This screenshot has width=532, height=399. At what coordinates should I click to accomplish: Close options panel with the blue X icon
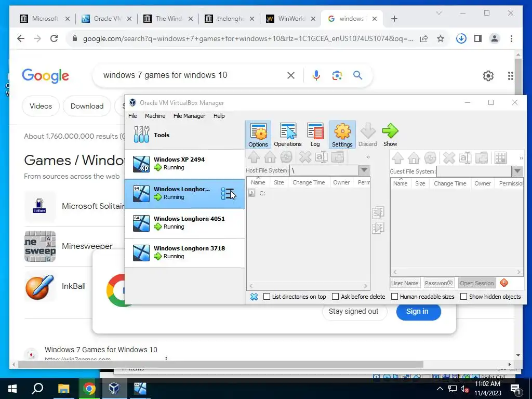[x=254, y=297]
